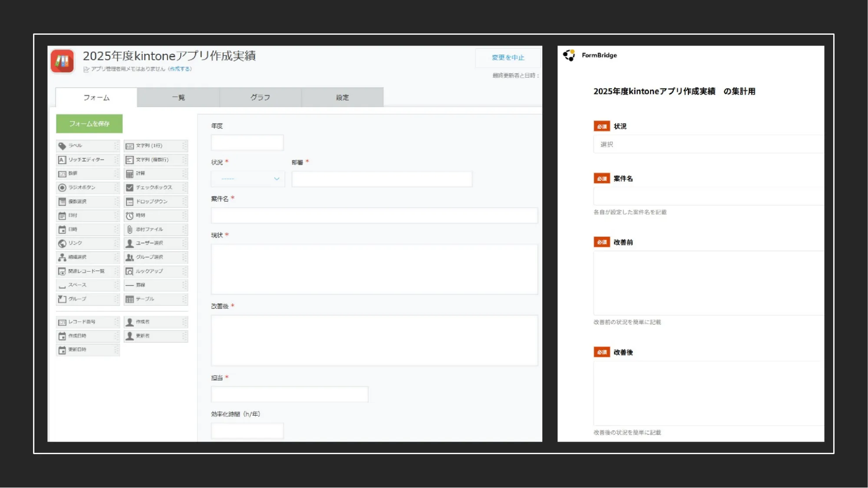Image resolution: width=868 pixels, height=488 pixels.
Task: Click the 改善後 text area in FormBridge
Action: click(709, 393)
